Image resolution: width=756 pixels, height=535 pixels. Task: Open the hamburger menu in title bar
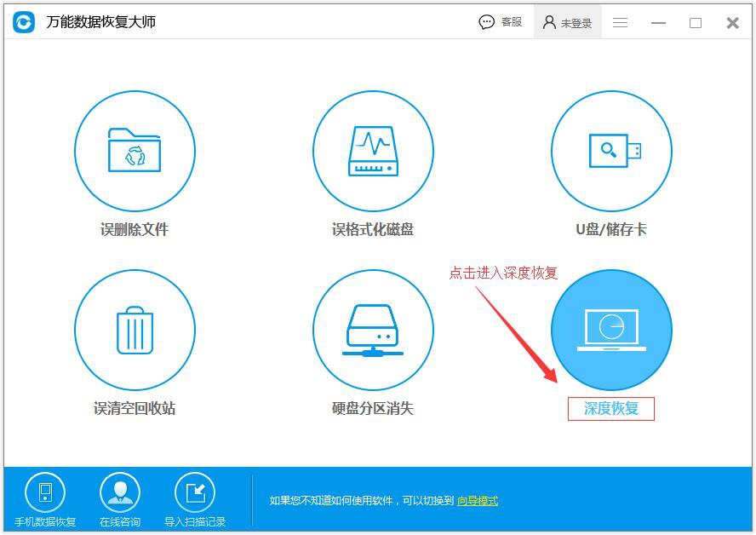click(621, 22)
